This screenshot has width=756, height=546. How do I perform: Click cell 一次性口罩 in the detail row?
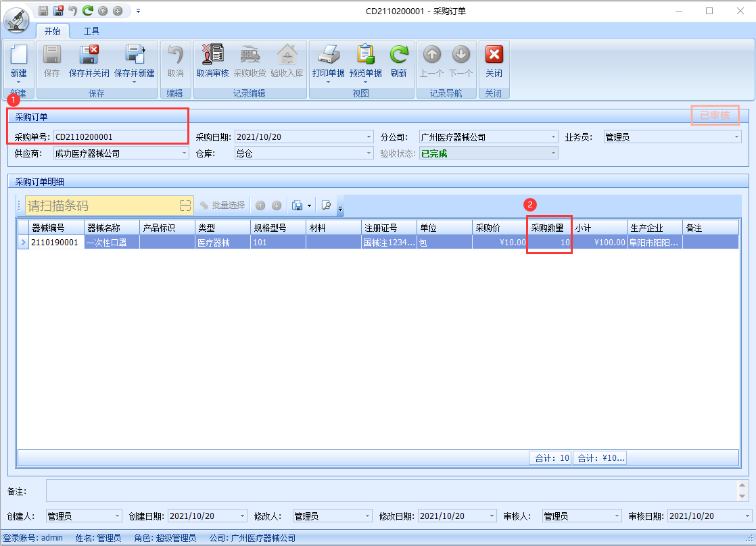coord(112,243)
